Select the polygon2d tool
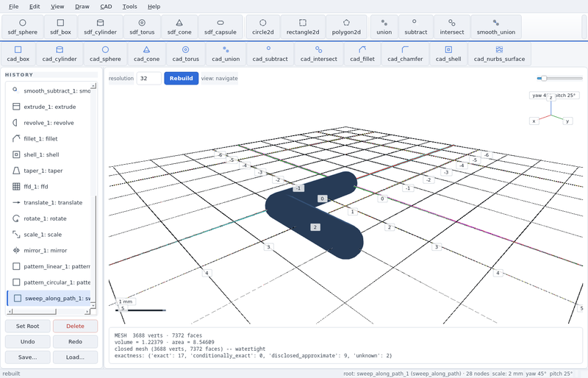Image resolution: width=588 pixels, height=378 pixels. 346,27
